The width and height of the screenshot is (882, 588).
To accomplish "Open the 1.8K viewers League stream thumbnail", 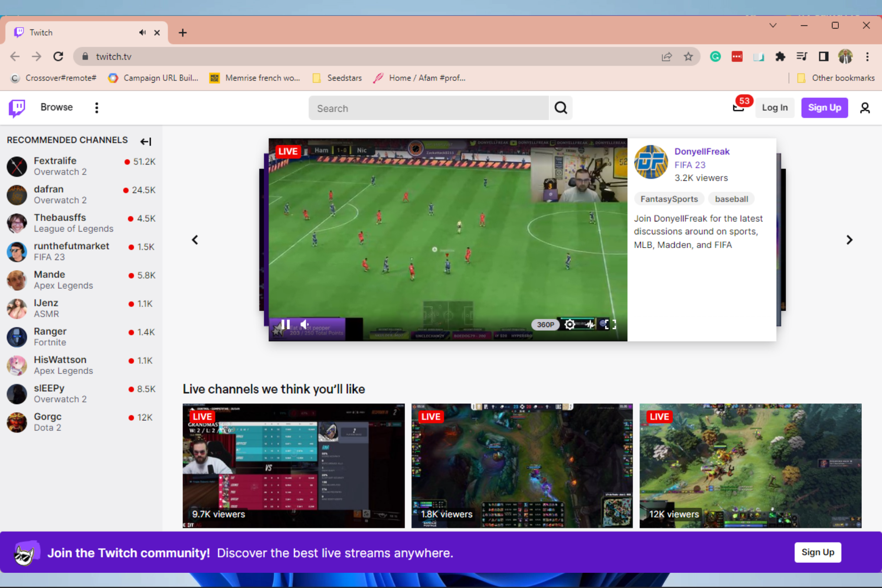I will (522, 466).
